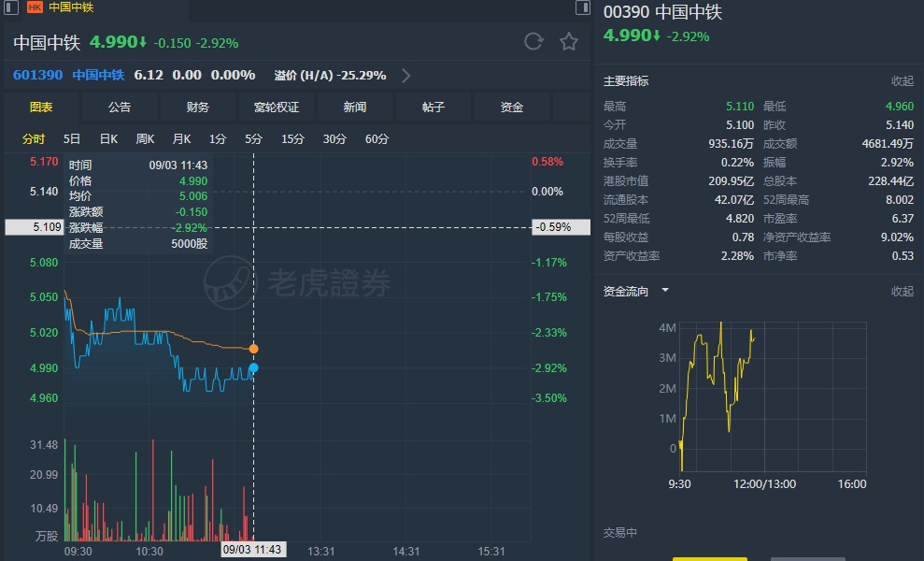Open the 窝轮权证 tab

pyautogui.click(x=277, y=108)
